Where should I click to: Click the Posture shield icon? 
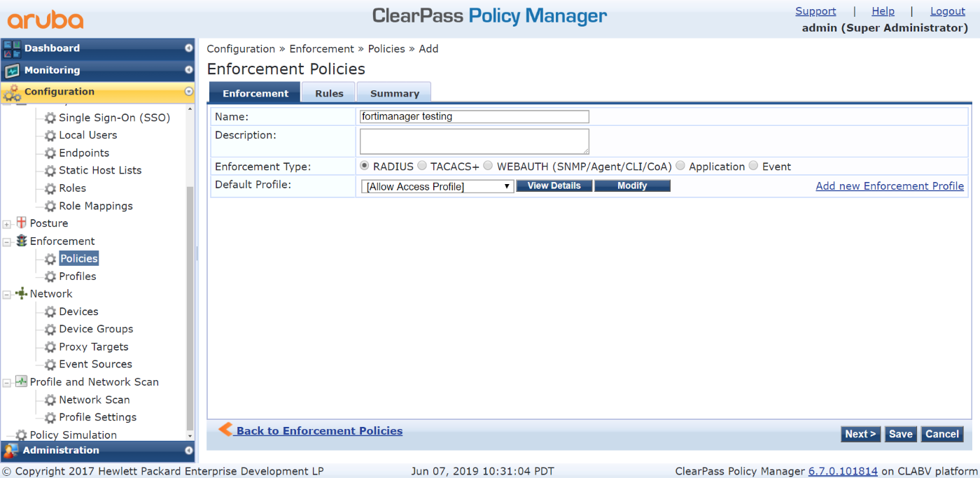pyautogui.click(x=21, y=223)
